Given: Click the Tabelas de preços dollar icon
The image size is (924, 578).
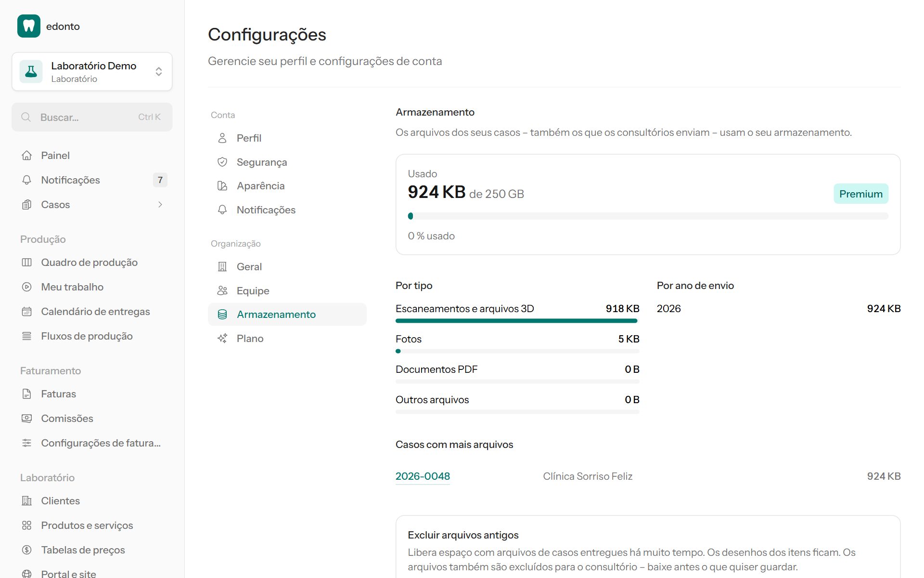Looking at the screenshot, I should click(27, 550).
